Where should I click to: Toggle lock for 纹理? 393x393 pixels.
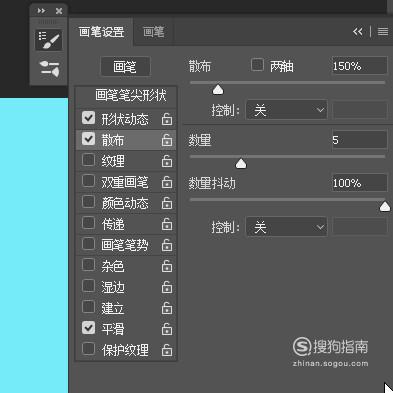tap(167, 161)
